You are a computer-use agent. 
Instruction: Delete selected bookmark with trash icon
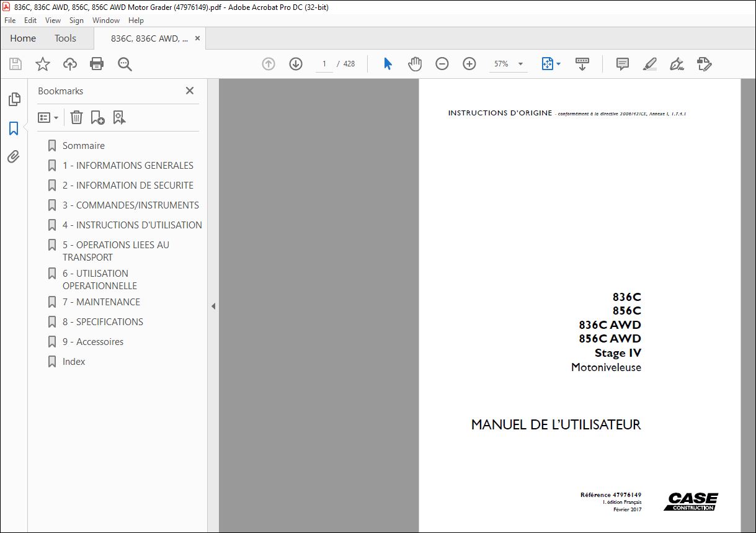(x=76, y=117)
